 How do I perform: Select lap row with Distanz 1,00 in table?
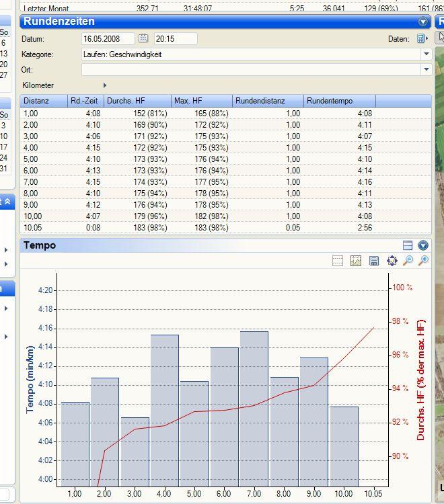pos(225,114)
